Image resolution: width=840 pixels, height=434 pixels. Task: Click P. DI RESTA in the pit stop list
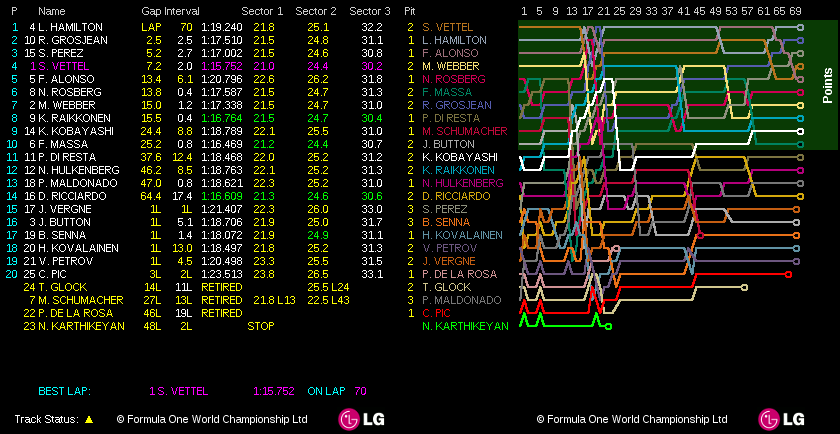(451, 118)
